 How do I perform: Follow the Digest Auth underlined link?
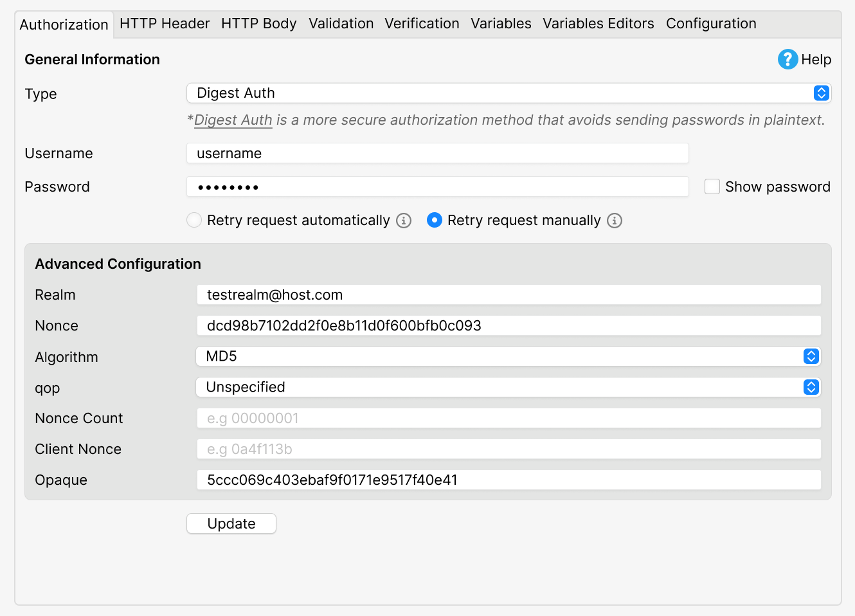(233, 120)
